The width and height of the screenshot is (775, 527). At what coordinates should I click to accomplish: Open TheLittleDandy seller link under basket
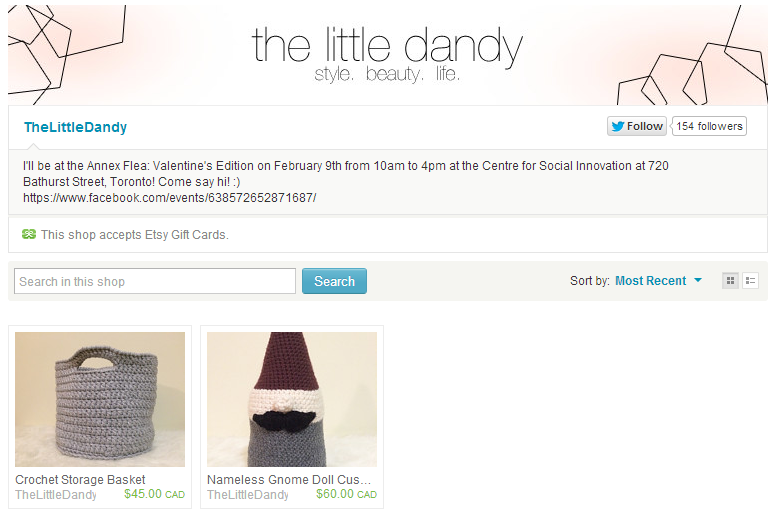tap(56, 494)
